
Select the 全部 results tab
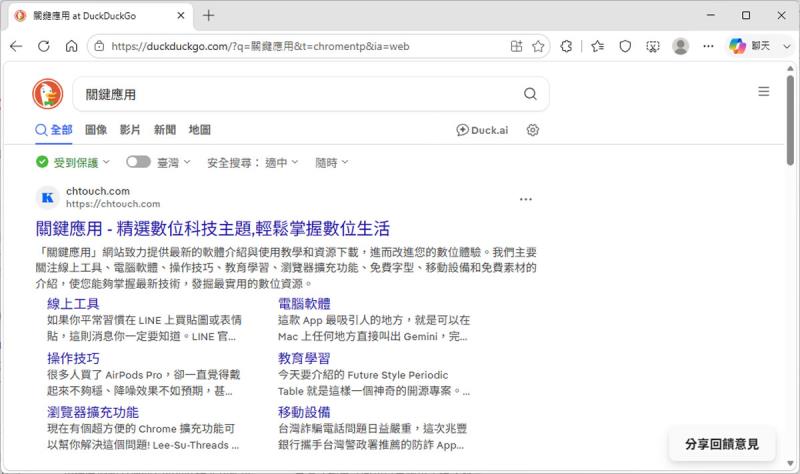(x=54, y=130)
